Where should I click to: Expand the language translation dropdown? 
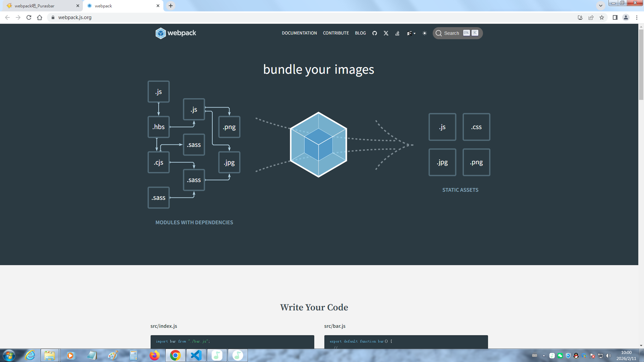click(411, 33)
